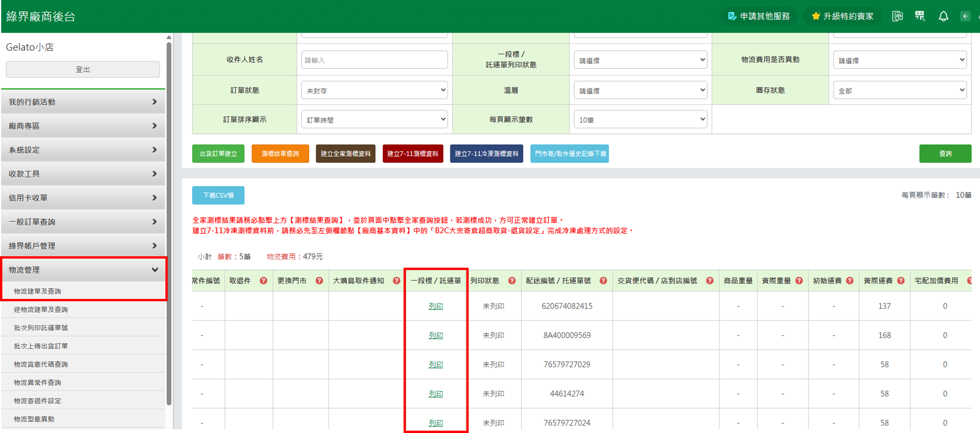Image resolution: width=980 pixels, height=433 pixels.
Task: Click the 收件人姓名 input field
Action: coord(374,60)
